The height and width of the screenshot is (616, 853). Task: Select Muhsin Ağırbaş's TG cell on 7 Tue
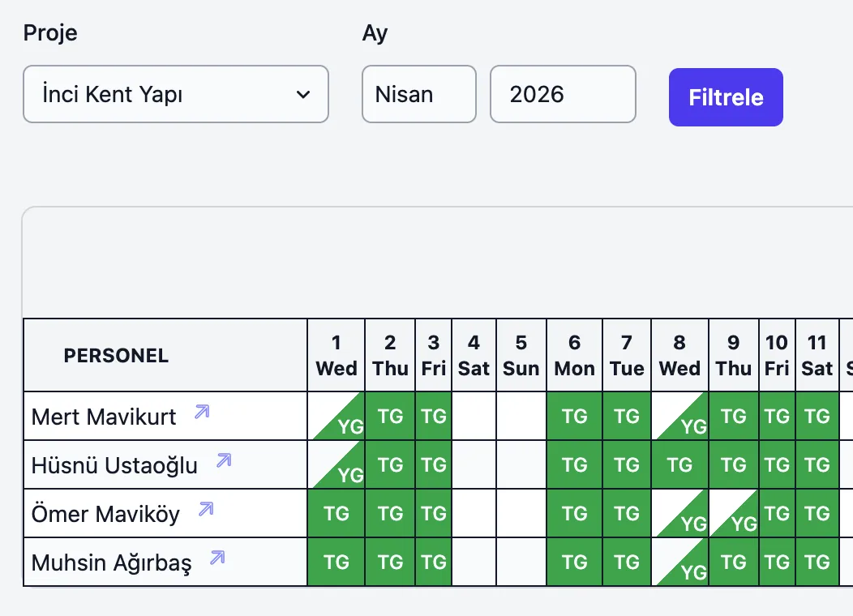click(x=627, y=562)
